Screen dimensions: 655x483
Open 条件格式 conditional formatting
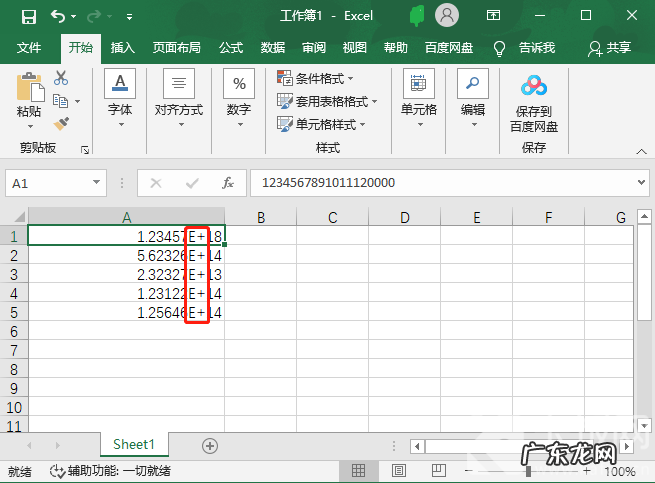[x=315, y=78]
